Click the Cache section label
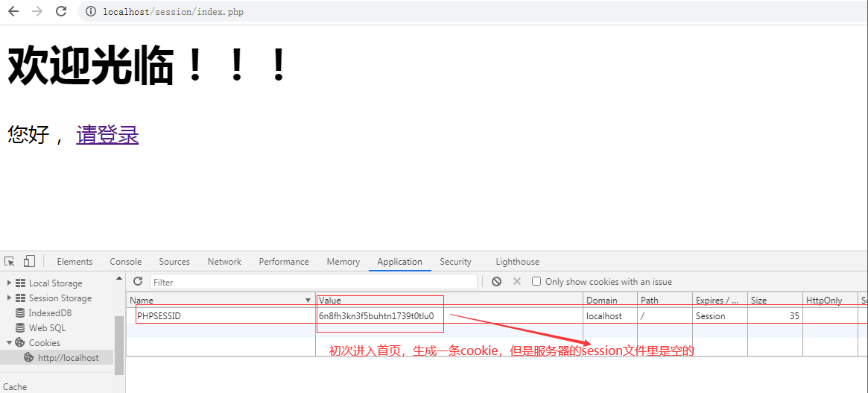 pos(15,387)
